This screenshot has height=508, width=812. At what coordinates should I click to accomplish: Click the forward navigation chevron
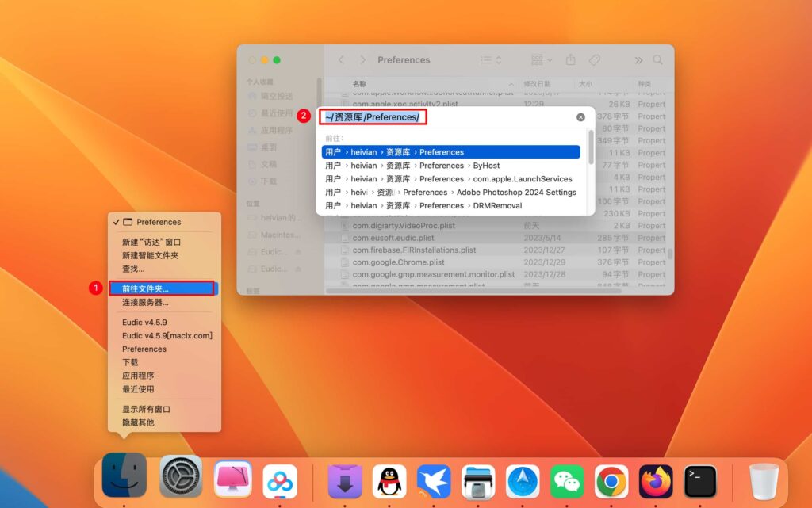pos(362,60)
